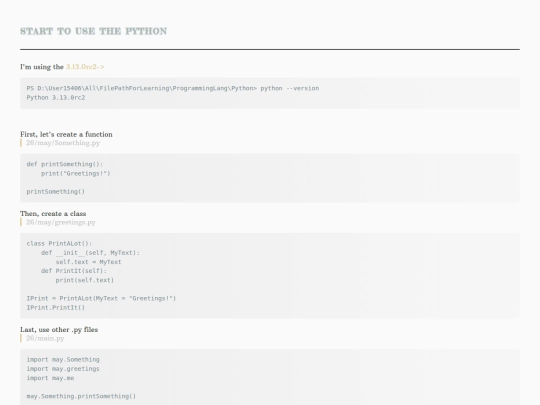Click the 'may.Something.printSomething()' line
The height and width of the screenshot is (405, 540).
click(81, 396)
